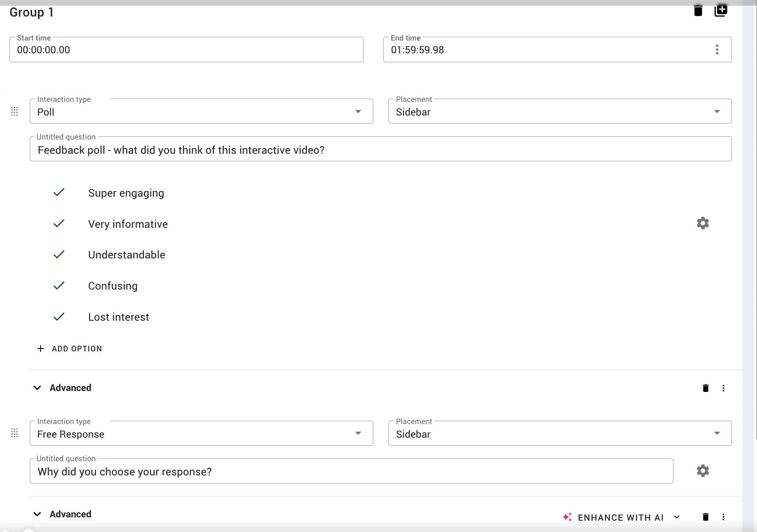This screenshot has height=532, width=757.
Task: Open the Free Response question settings gear
Action: coord(703,471)
